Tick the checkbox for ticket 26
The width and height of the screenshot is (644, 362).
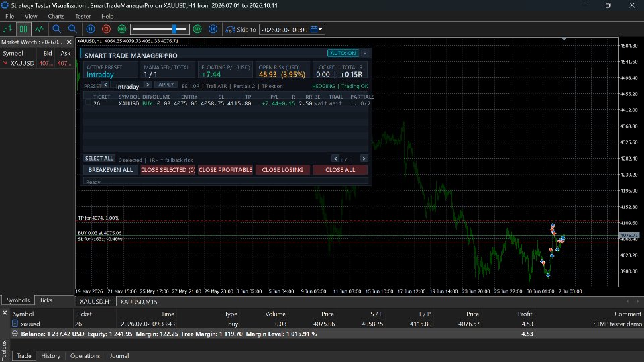coord(87,103)
